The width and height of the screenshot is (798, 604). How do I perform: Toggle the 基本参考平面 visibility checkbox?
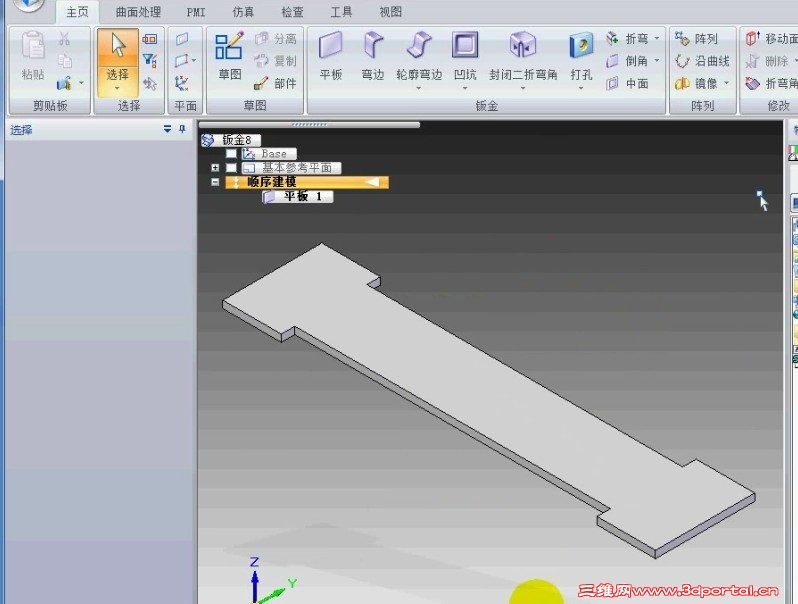click(x=231, y=167)
